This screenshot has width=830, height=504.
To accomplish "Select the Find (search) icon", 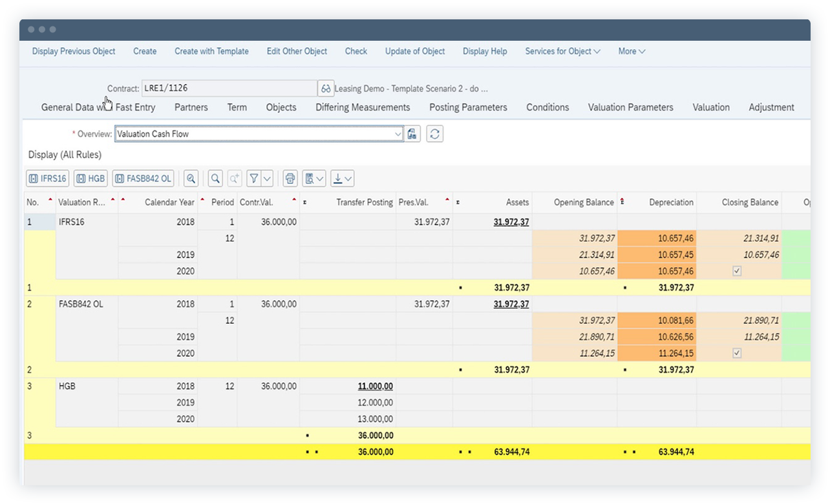I will point(215,178).
